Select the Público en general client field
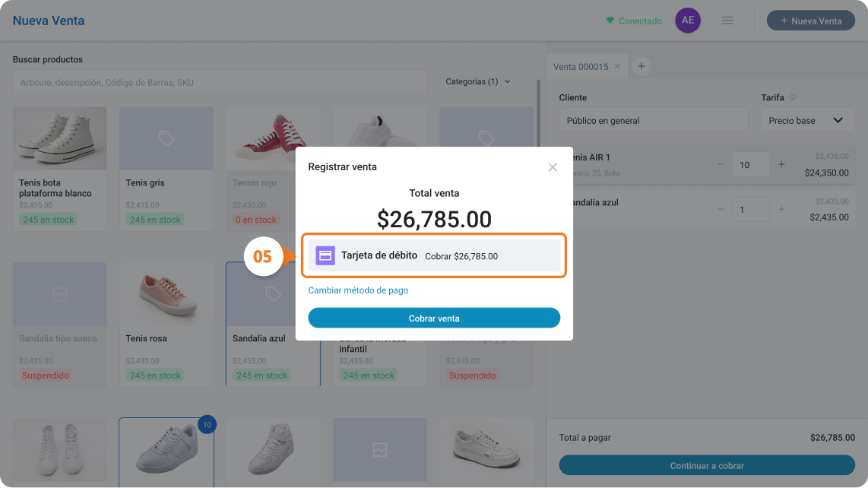This screenshot has height=488, width=868. click(653, 120)
